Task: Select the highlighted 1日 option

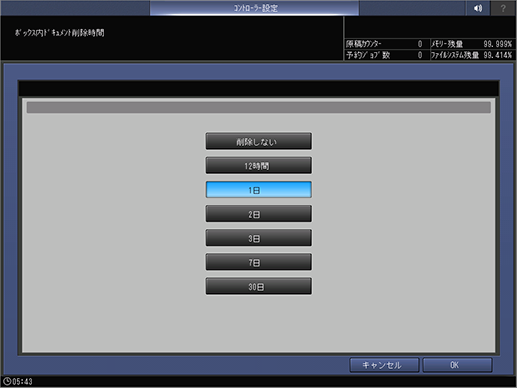Action: (x=259, y=190)
